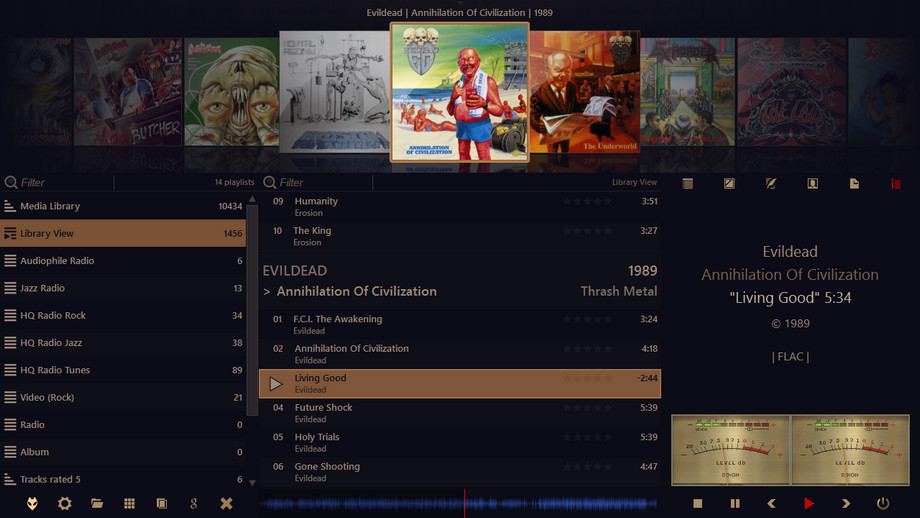
Task: Open the HQ Radio Rock playlist
Action: click(x=123, y=315)
